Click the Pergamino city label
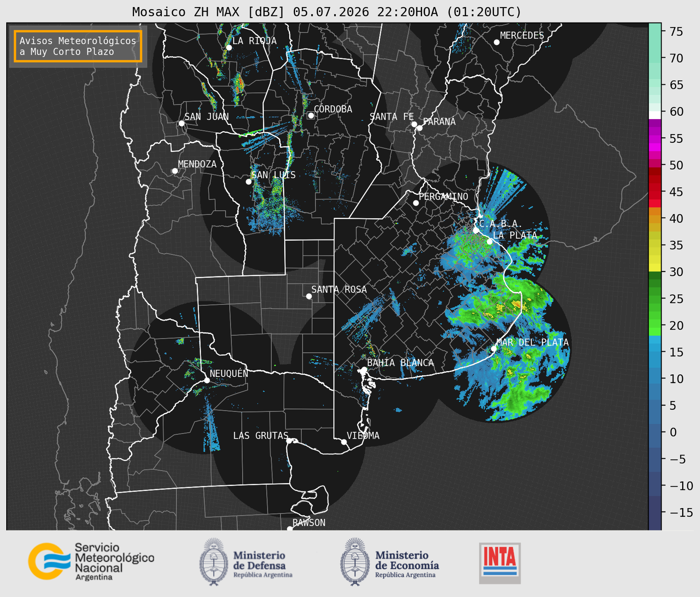Viewport: 700px width, 597px height. tap(444, 196)
